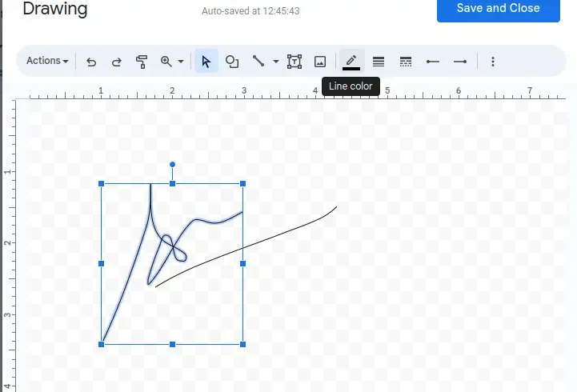Open the three-dot More options menu
The width and height of the screenshot is (577, 392).
(493, 62)
